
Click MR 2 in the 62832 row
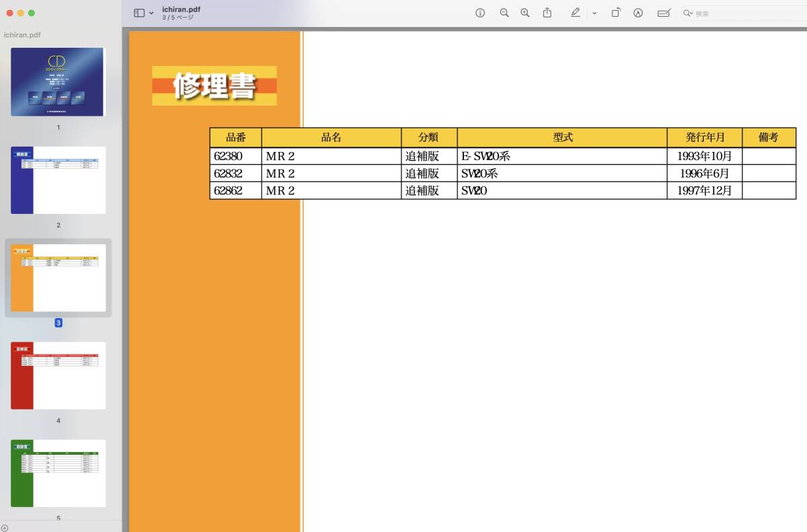(x=280, y=174)
